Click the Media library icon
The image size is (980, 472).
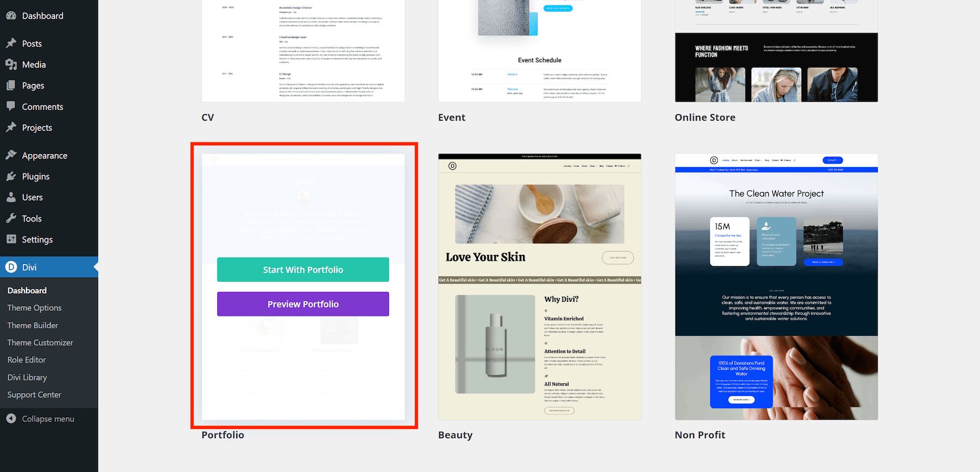pos(11,64)
